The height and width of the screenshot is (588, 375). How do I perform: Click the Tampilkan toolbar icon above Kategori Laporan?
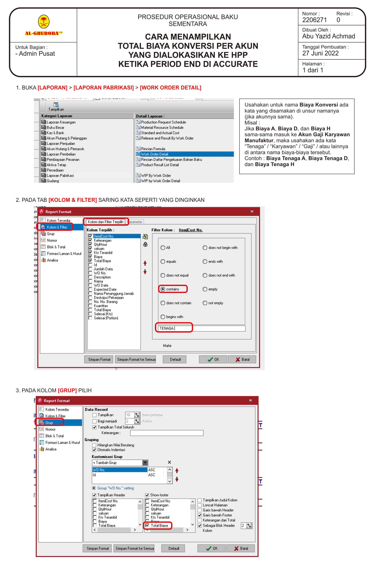pyautogui.click(x=56, y=105)
